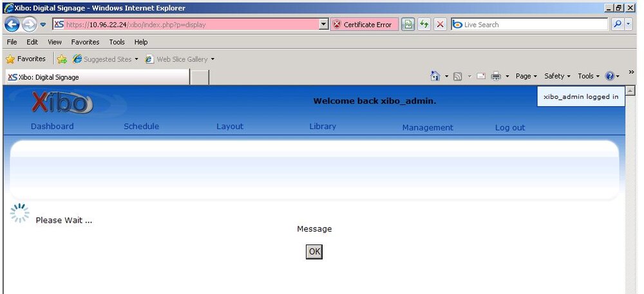Click the Read Mail icon
This screenshot has width=644, height=294.
(x=481, y=77)
